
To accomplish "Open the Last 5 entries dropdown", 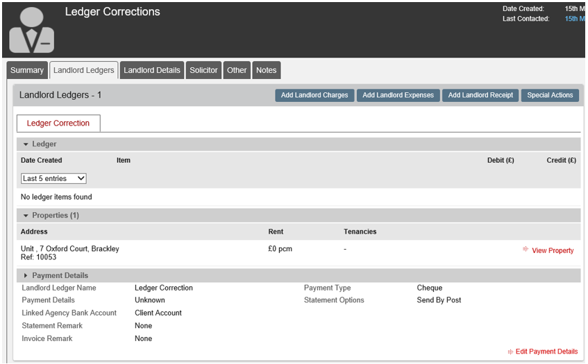I will click(x=53, y=179).
